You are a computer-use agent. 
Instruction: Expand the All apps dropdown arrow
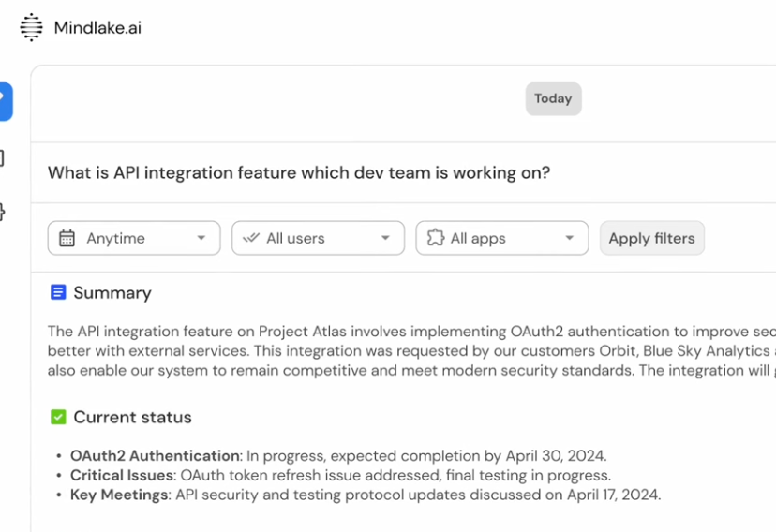569,238
